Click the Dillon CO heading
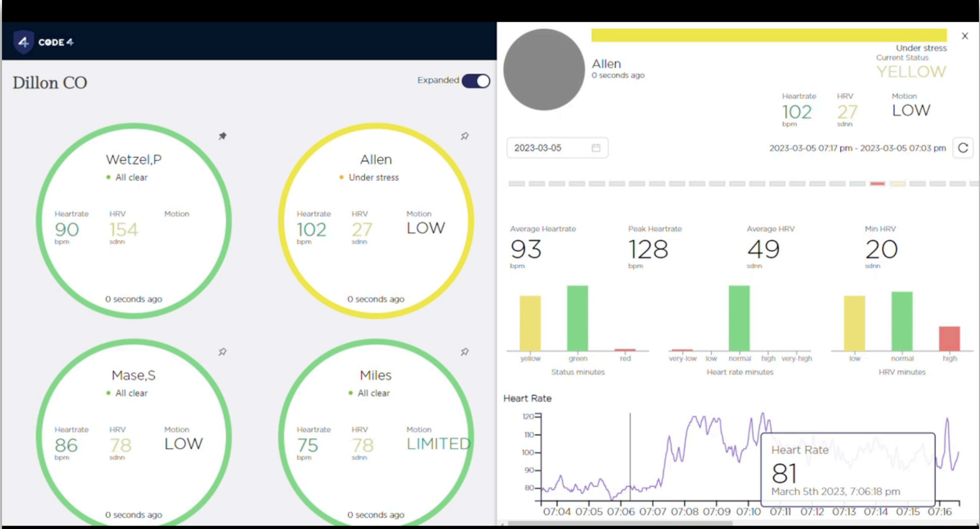The height and width of the screenshot is (529, 980). click(50, 83)
